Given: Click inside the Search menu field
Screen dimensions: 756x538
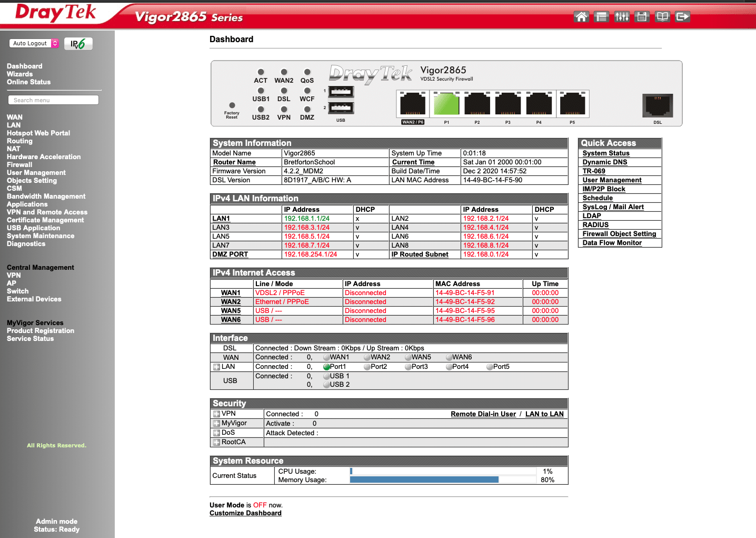Looking at the screenshot, I should coord(53,100).
